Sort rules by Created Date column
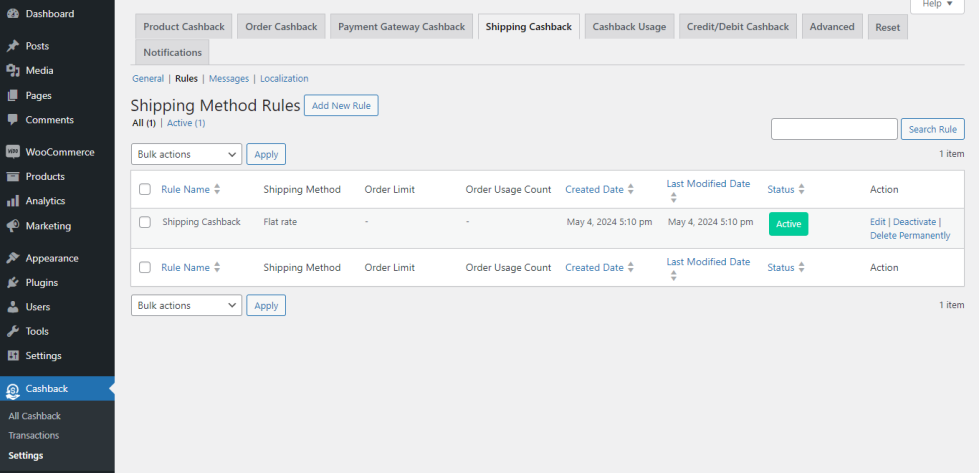The image size is (979, 473). pyautogui.click(x=594, y=189)
